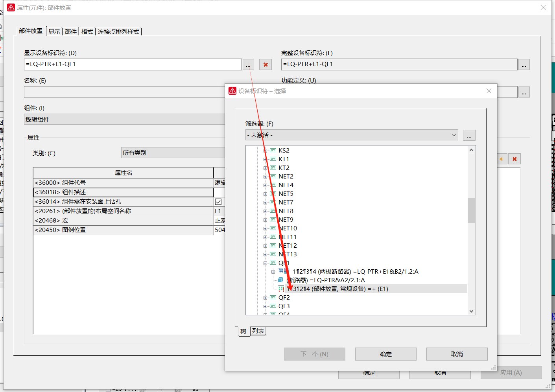This screenshot has width=555, height=392.
Task: Click the tree's vertical scrollbar down arrow
Action: (x=471, y=311)
